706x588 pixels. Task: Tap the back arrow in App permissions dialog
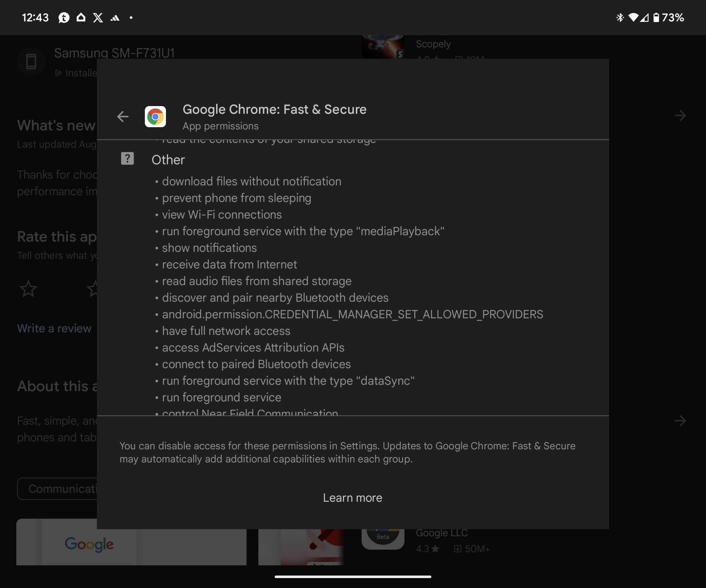[123, 117]
